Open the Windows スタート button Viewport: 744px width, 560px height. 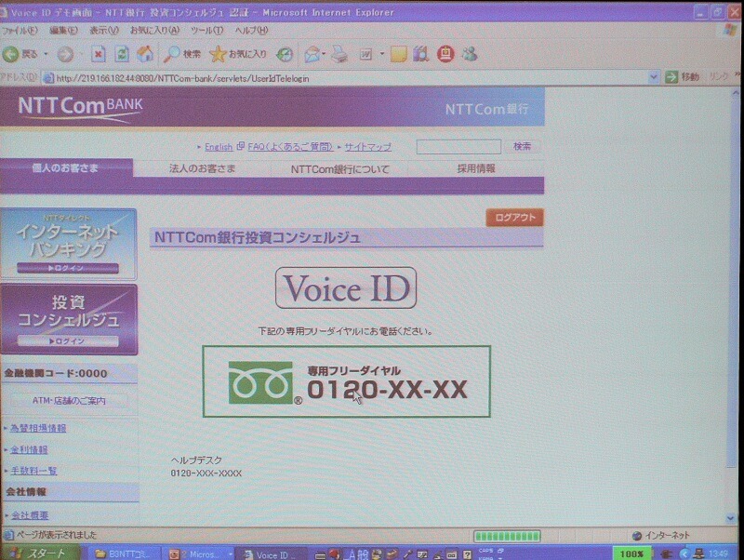(40, 553)
